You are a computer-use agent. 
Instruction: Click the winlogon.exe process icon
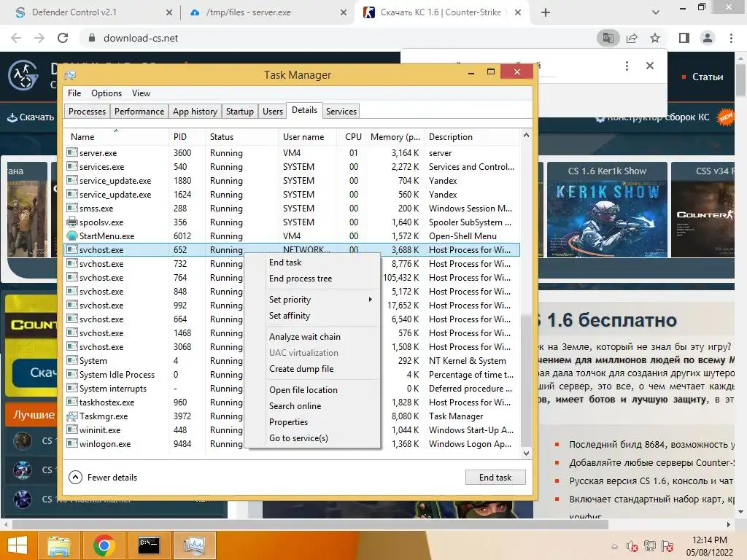pyautogui.click(x=72, y=443)
